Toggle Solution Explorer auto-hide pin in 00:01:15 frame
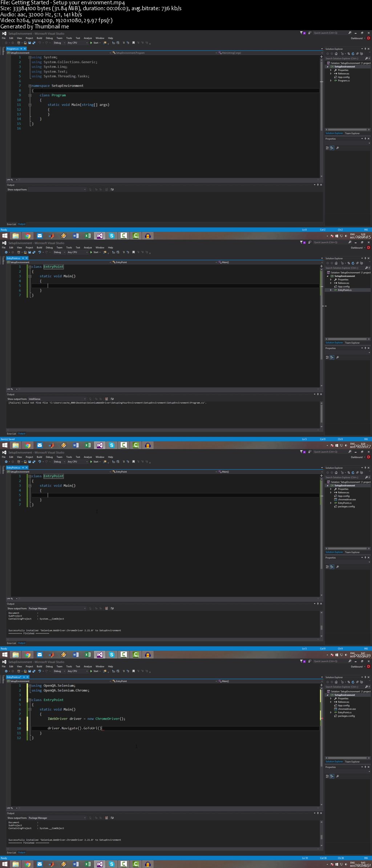This screenshot has height=868, width=372. (365, 49)
